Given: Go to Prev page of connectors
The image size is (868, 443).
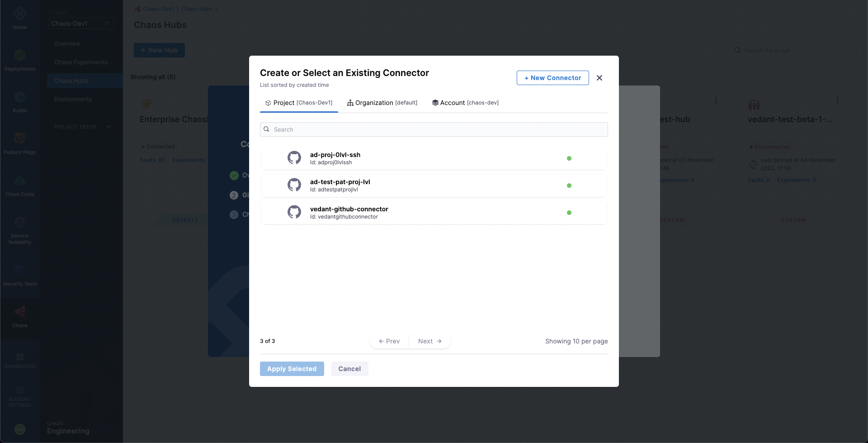Looking at the screenshot, I should pyautogui.click(x=389, y=341).
